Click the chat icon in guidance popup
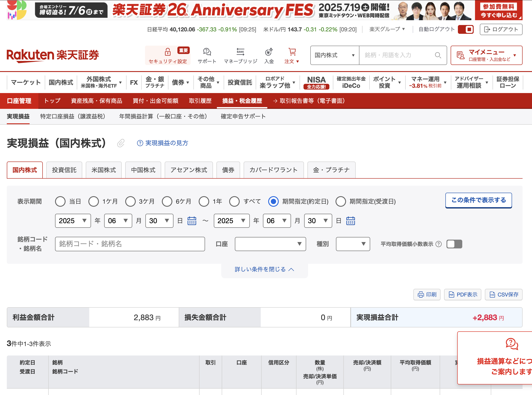 tap(512, 344)
